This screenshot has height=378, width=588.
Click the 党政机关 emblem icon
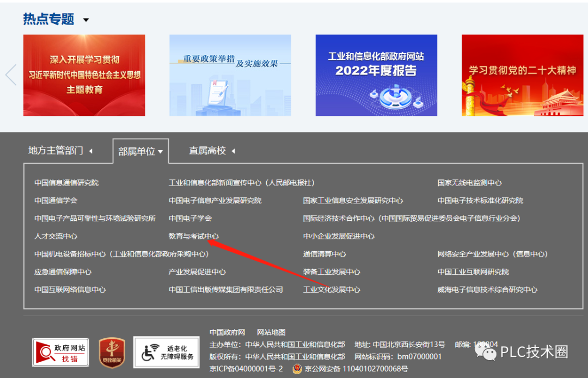click(x=112, y=352)
